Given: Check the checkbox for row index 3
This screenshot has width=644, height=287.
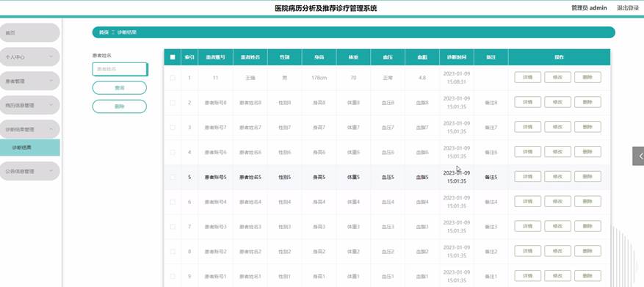Looking at the screenshot, I should (173, 127).
